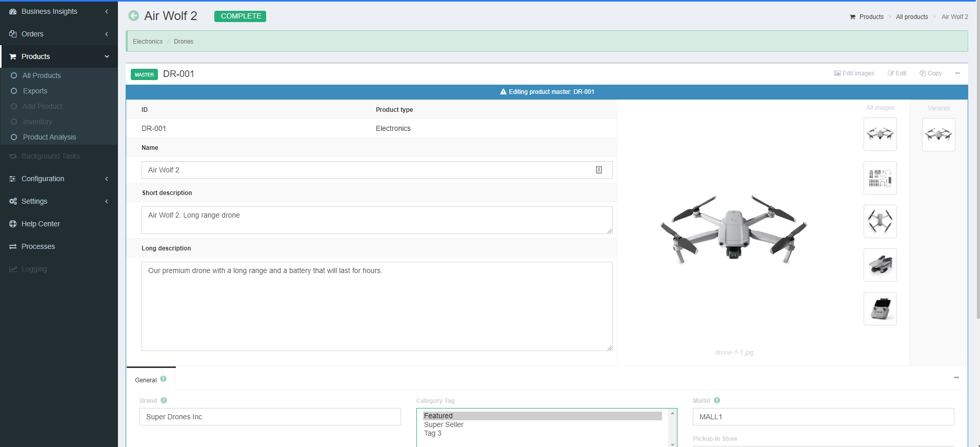Select the remote controller alt image thumbnail

tap(880, 309)
